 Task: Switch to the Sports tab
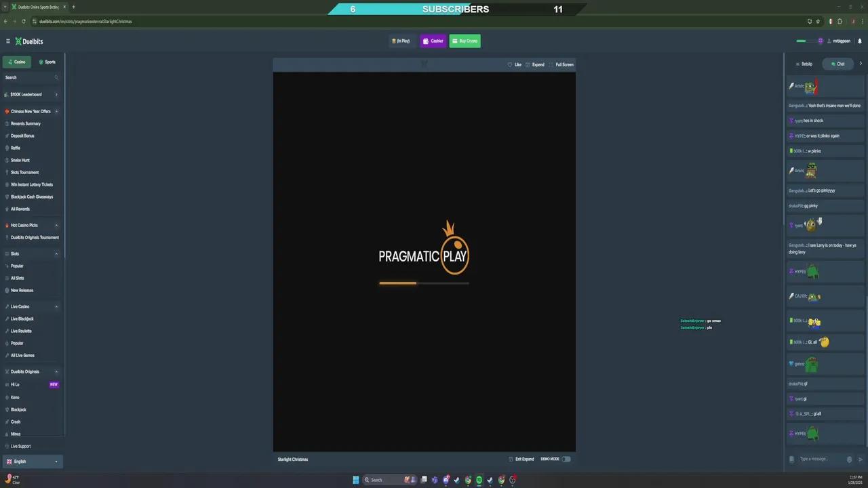tap(47, 62)
